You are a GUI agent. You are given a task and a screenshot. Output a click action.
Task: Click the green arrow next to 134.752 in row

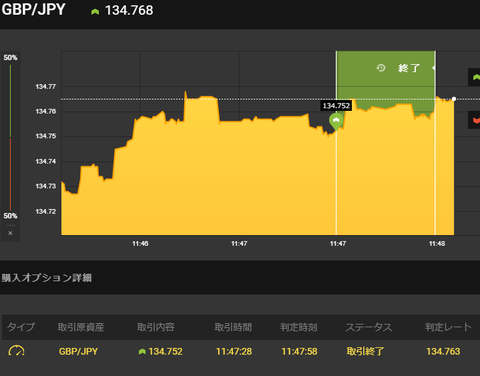[142, 351]
